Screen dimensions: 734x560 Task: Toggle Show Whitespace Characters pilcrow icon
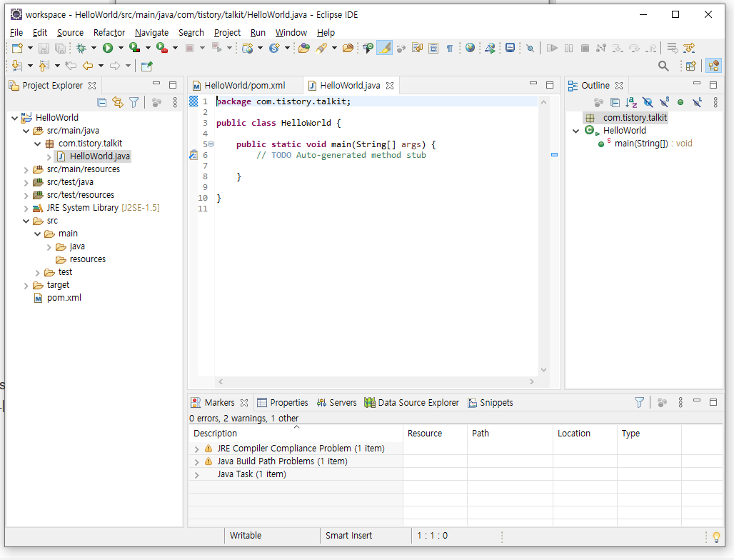pos(449,49)
